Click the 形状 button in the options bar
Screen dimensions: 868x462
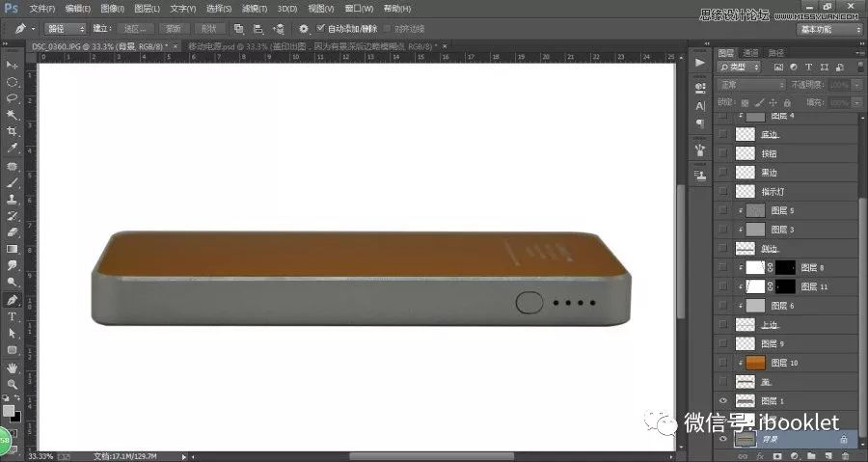pos(207,29)
